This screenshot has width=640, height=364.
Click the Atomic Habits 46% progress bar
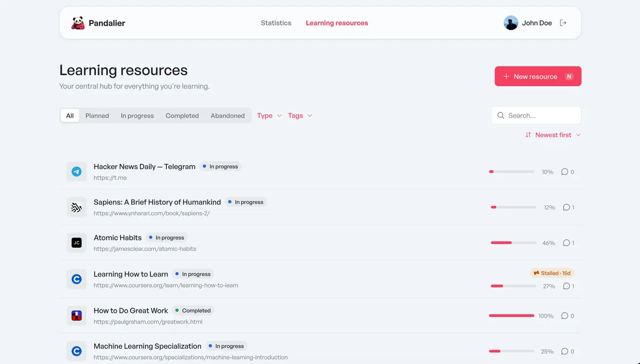coord(514,243)
